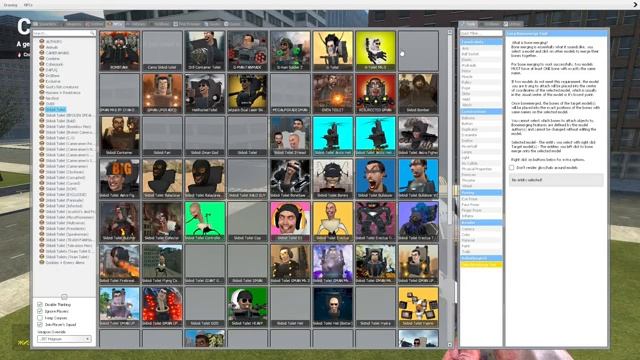
Task: Click the NPC grid scrollbar down arrow
Action: pos(450,345)
